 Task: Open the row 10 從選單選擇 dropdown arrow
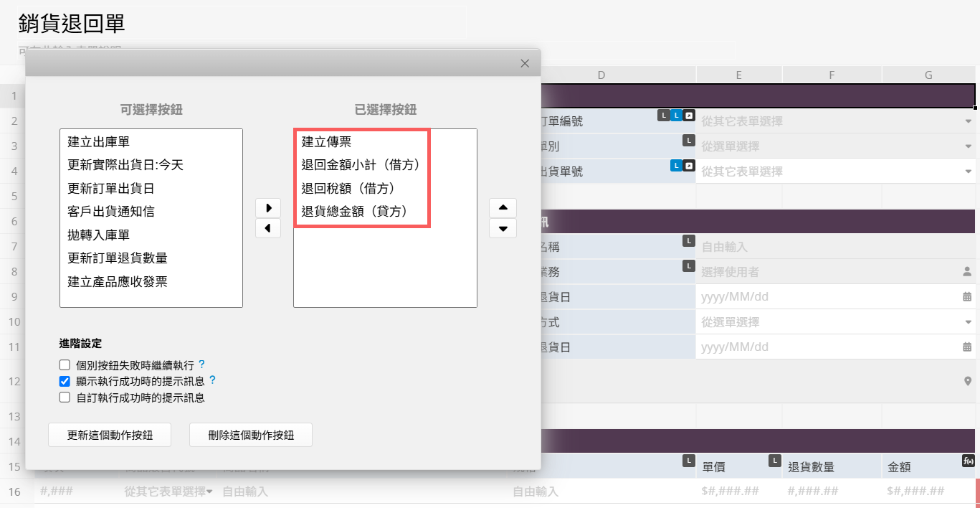click(968, 322)
